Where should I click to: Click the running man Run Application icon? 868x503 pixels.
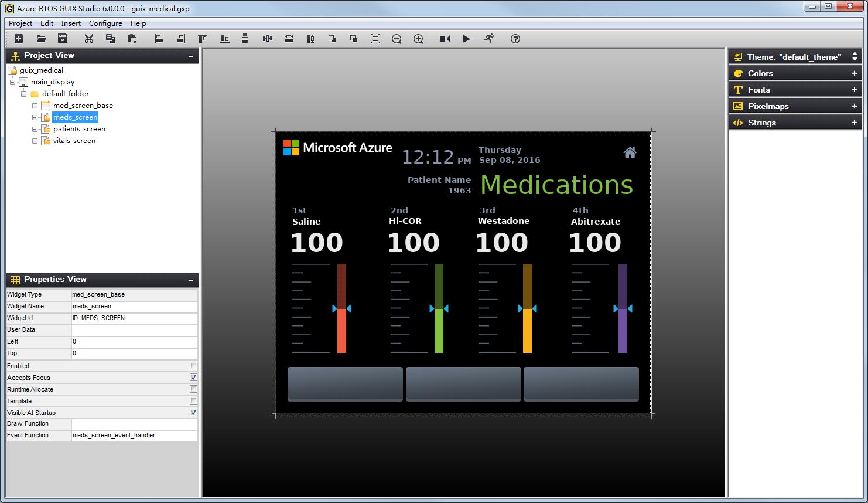coord(488,39)
